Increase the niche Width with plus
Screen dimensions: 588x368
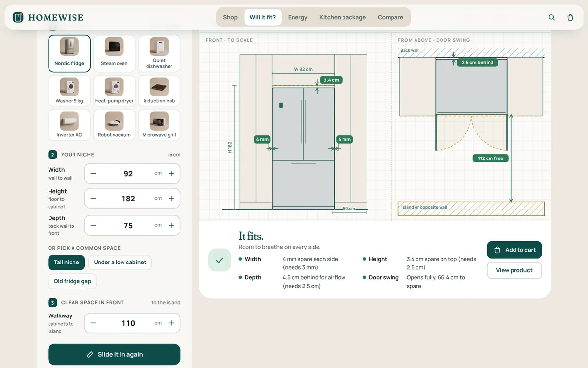click(171, 173)
